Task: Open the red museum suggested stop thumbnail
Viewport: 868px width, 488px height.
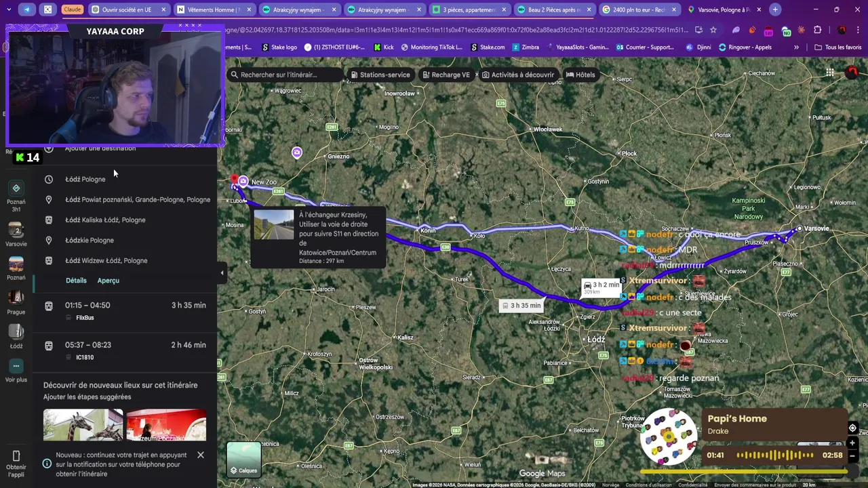Action: [x=166, y=424]
